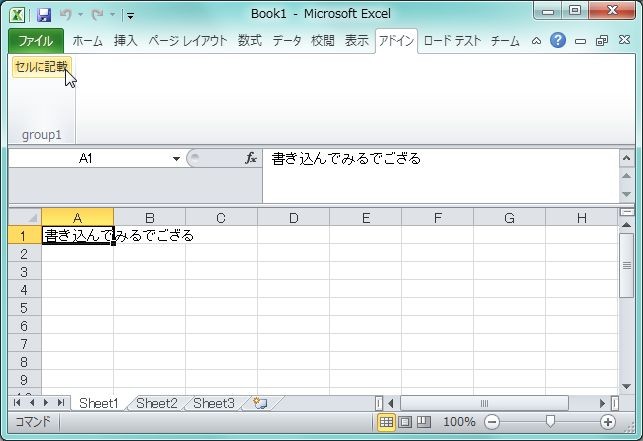Select column D header
This screenshot has width=643, height=441.
tap(294, 218)
